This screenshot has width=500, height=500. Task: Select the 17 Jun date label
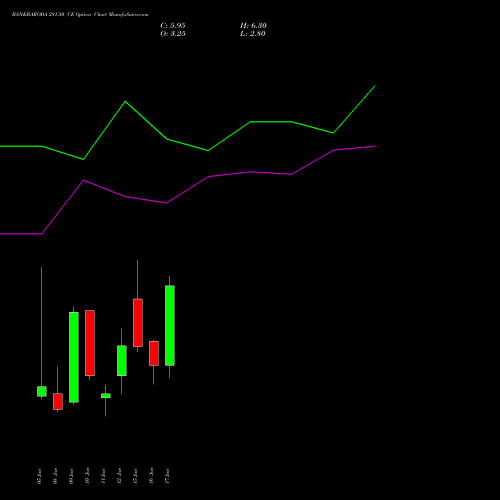[x=167, y=476]
